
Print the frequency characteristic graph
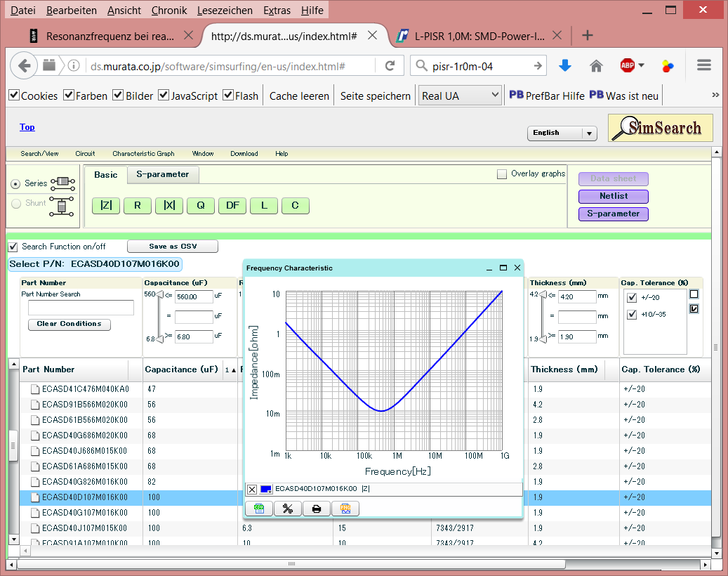click(317, 509)
